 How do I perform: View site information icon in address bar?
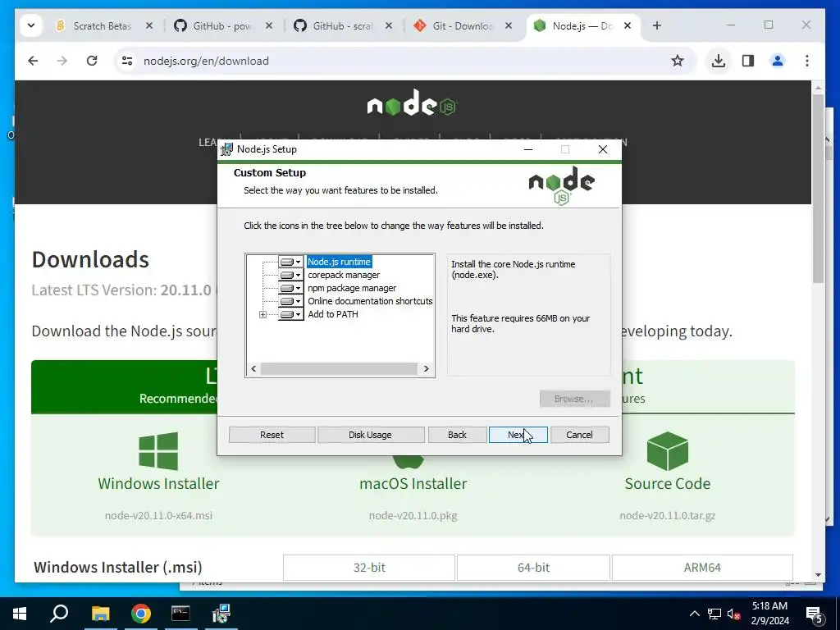[127, 61]
